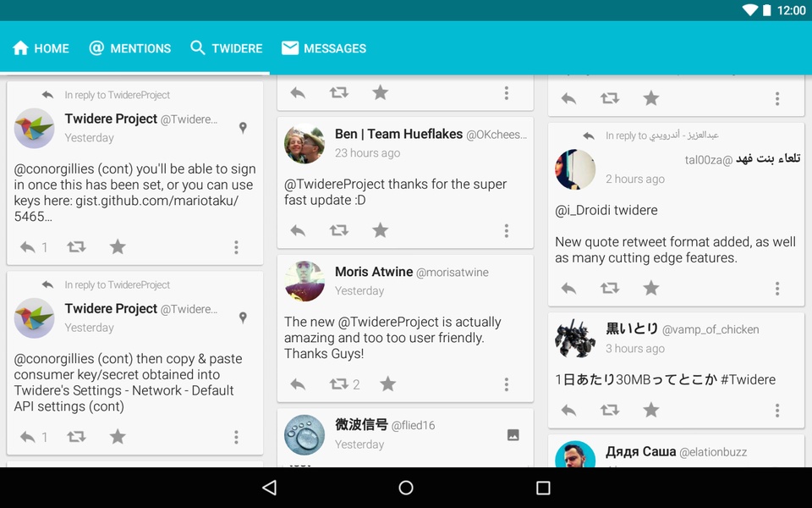Retweet the consumer key/secret tweet
Viewport: 812px width, 508px height.
(x=76, y=437)
